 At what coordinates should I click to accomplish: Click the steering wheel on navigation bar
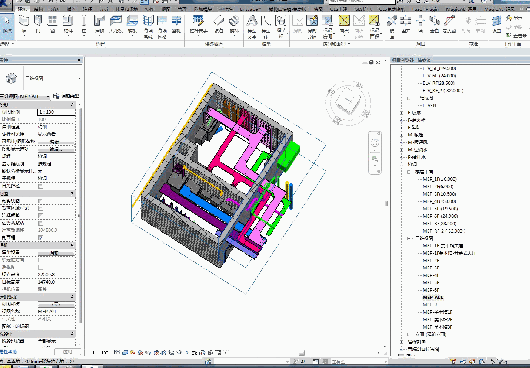pyautogui.click(x=375, y=143)
